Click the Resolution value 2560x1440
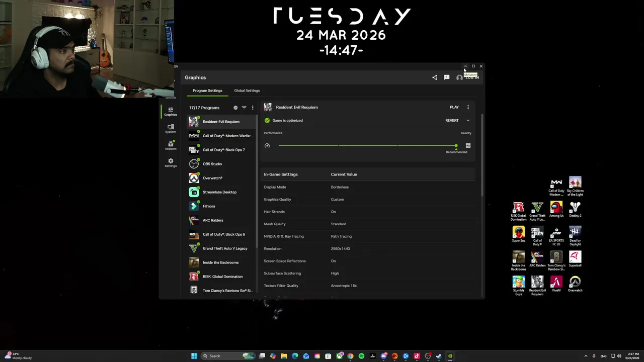 340,249
